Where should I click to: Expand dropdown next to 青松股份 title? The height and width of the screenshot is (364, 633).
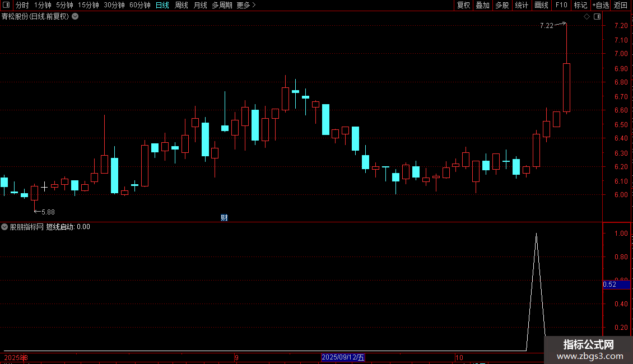pyautogui.click(x=75, y=17)
